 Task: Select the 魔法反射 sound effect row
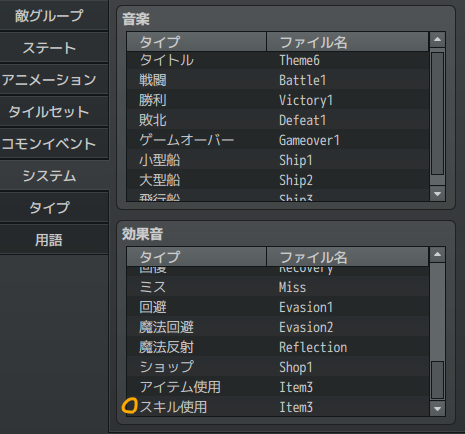click(278, 347)
